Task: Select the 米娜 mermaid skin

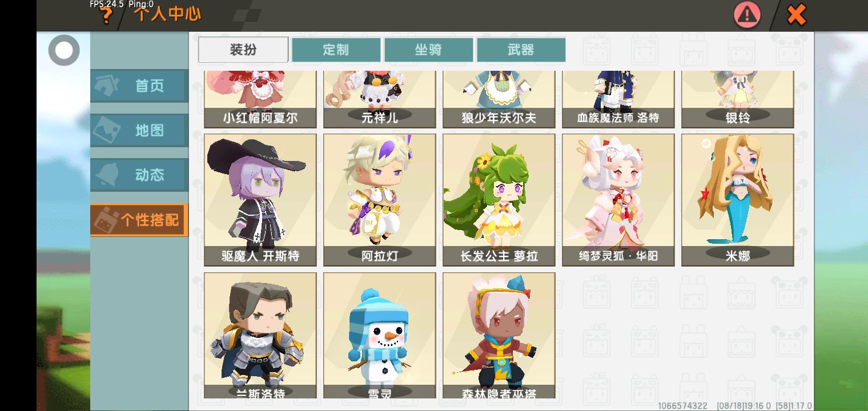Action: [x=738, y=200]
